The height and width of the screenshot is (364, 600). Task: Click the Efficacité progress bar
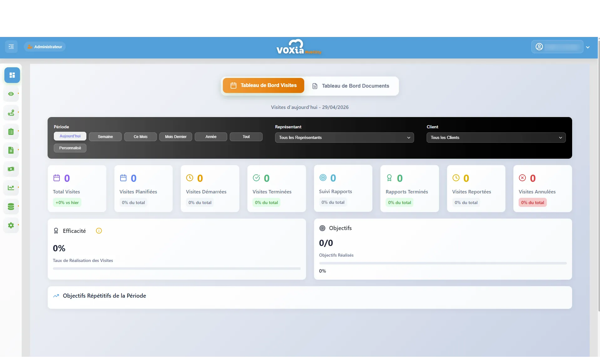(x=177, y=269)
